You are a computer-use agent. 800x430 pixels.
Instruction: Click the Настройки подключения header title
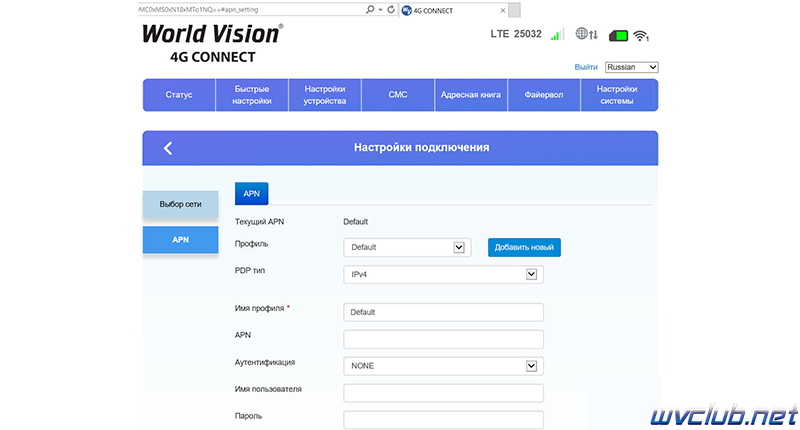pos(421,147)
